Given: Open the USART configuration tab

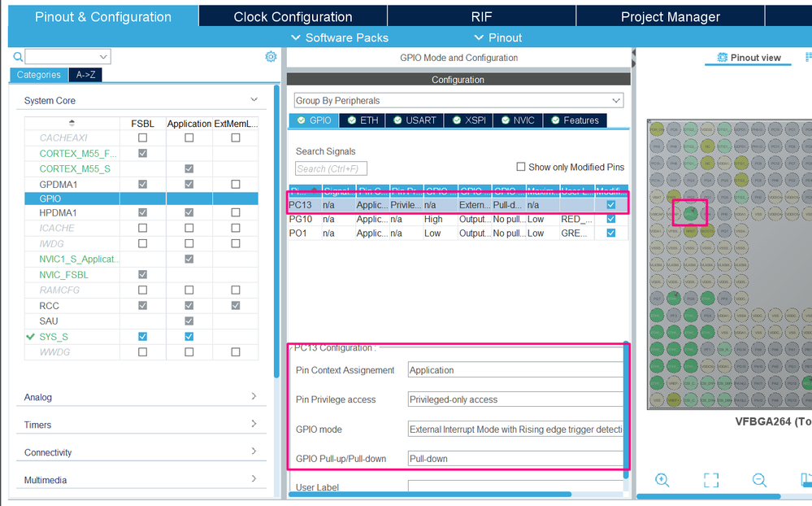Looking at the screenshot, I should (x=415, y=120).
